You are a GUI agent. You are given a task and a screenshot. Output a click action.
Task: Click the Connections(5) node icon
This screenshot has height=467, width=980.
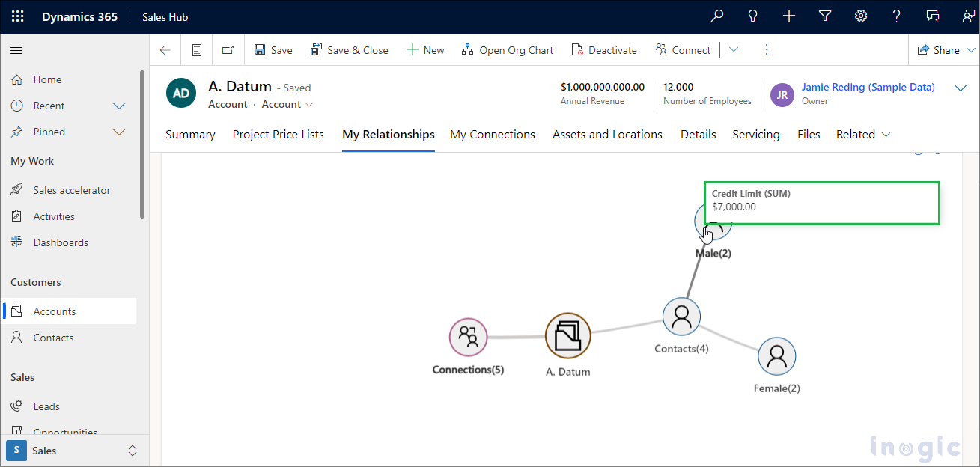(x=469, y=337)
